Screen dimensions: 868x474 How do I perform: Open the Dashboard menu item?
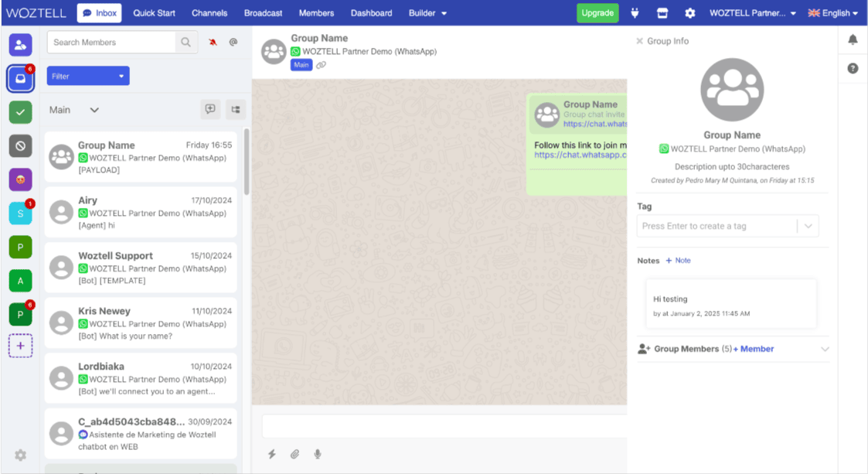(371, 13)
